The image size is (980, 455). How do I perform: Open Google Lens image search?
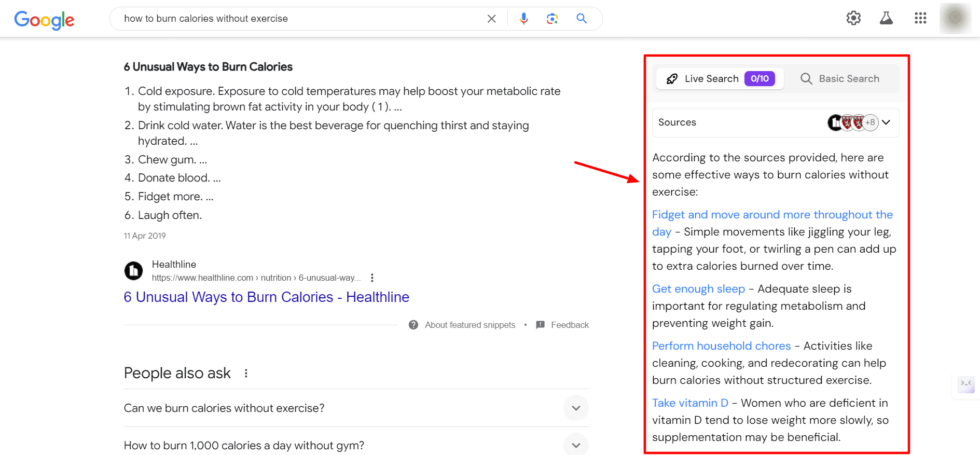pyautogui.click(x=553, y=19)
